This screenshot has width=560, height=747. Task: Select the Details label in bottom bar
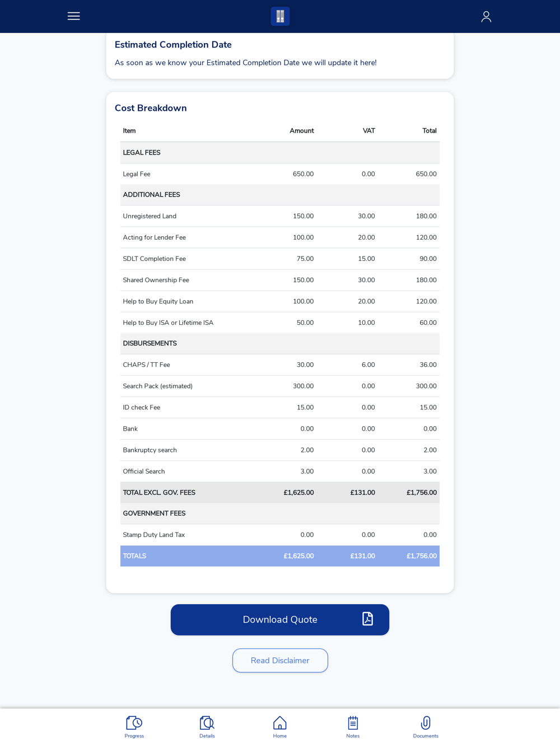(207, 736)
